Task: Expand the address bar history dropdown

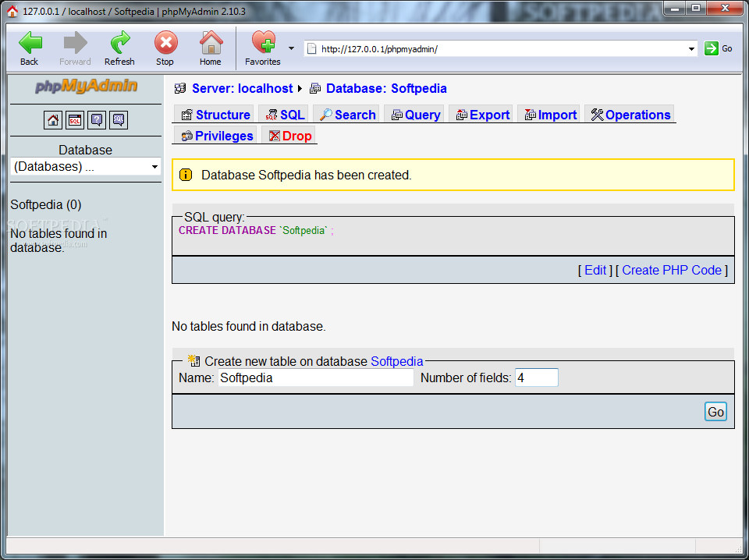Action: tap(691, 48)
